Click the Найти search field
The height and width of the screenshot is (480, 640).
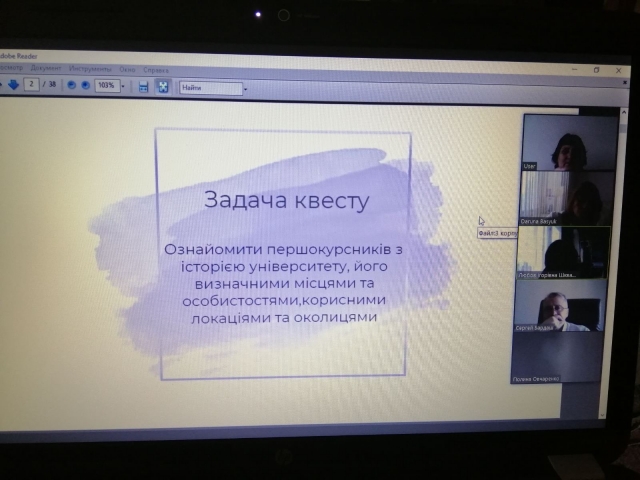pyautogui.click(x=211, y=88)
